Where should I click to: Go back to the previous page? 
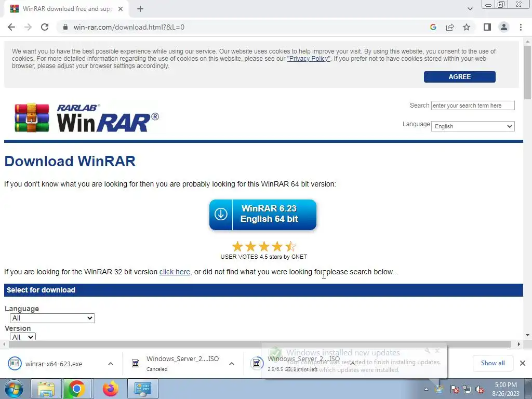11,27
